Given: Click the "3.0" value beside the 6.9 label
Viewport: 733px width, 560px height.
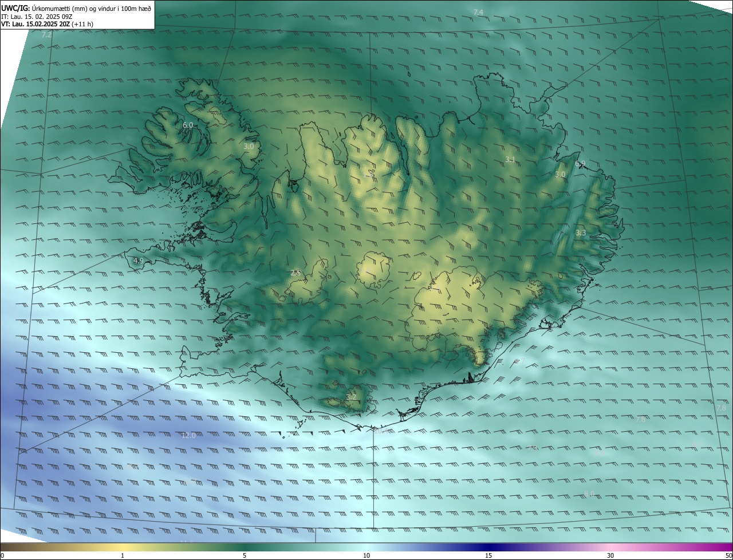Looking at the screenshot, I should pyautogui.click(x=560, y=174).
